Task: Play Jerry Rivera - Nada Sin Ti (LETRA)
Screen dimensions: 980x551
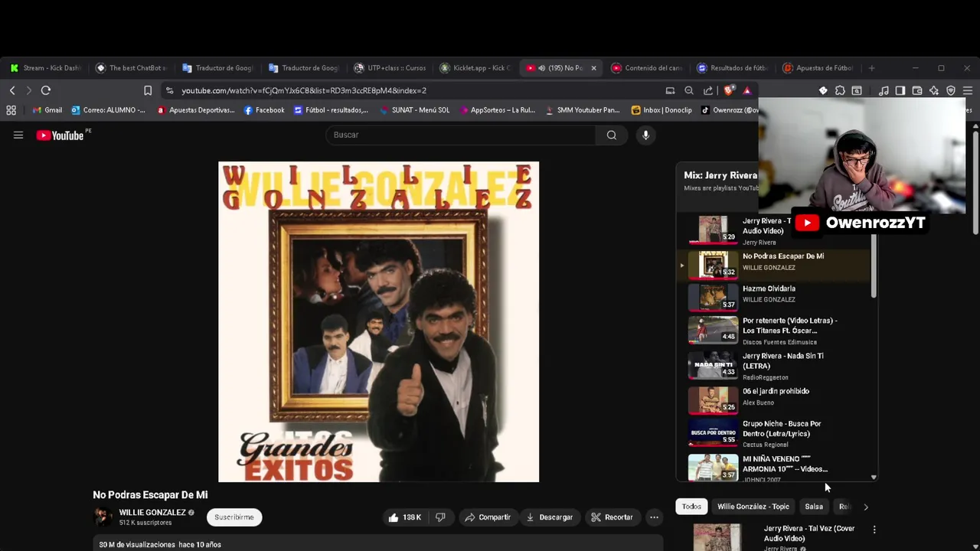Action: (773, 367)
